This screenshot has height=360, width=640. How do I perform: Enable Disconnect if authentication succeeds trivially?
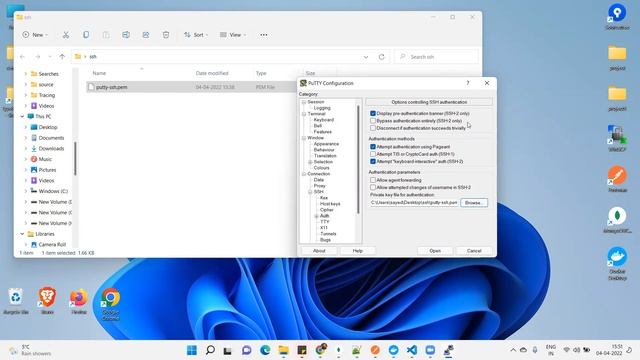coord(373,128)
